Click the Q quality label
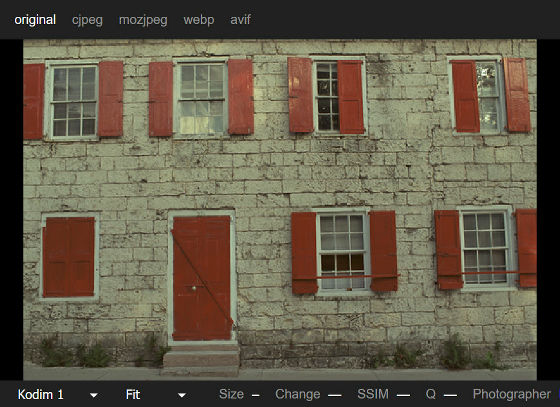 pyautogui.click(x=430, y=394)
